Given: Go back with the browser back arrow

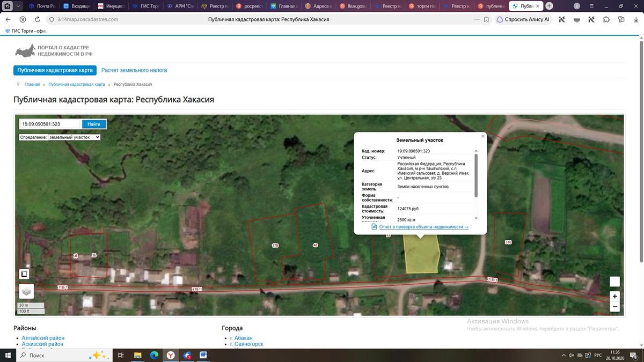Looking at the screenshot, I should click(x=8, y=19).
